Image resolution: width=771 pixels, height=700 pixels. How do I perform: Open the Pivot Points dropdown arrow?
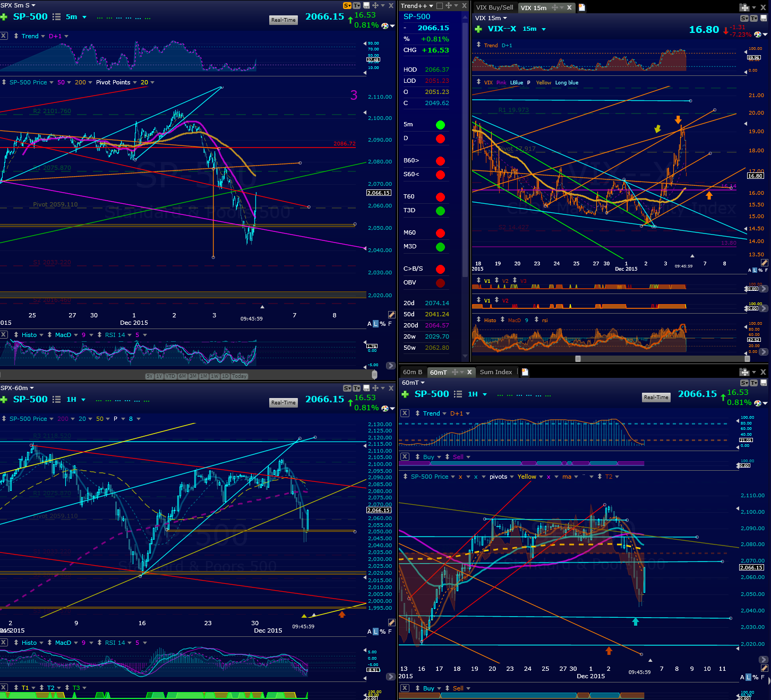pos(134,82)
